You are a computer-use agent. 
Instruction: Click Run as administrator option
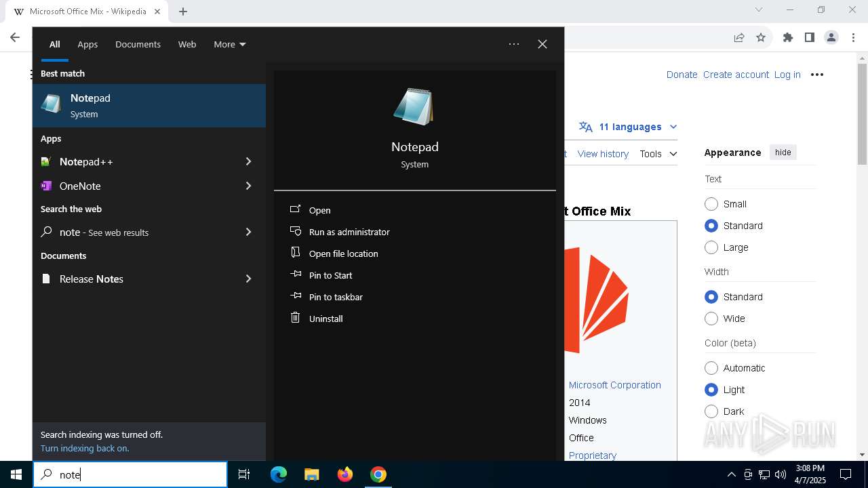pos(349,232)
